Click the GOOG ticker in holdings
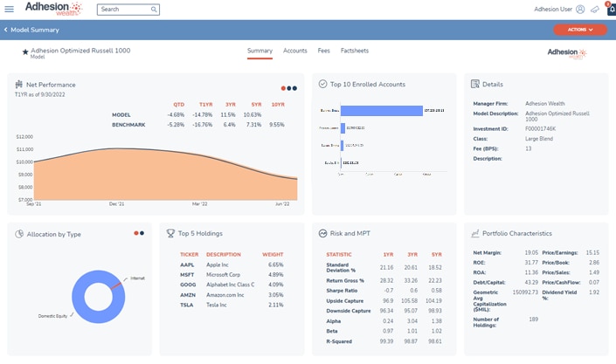 point(188,285)
